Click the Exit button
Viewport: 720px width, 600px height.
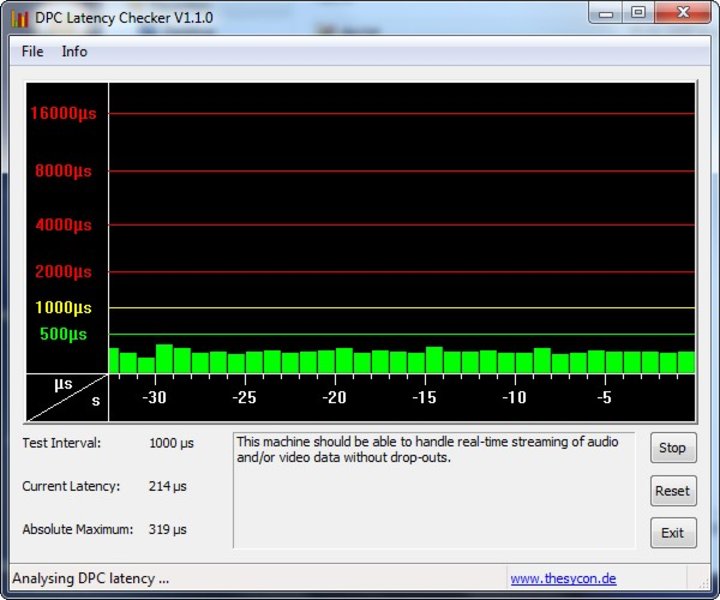point(672,533)
